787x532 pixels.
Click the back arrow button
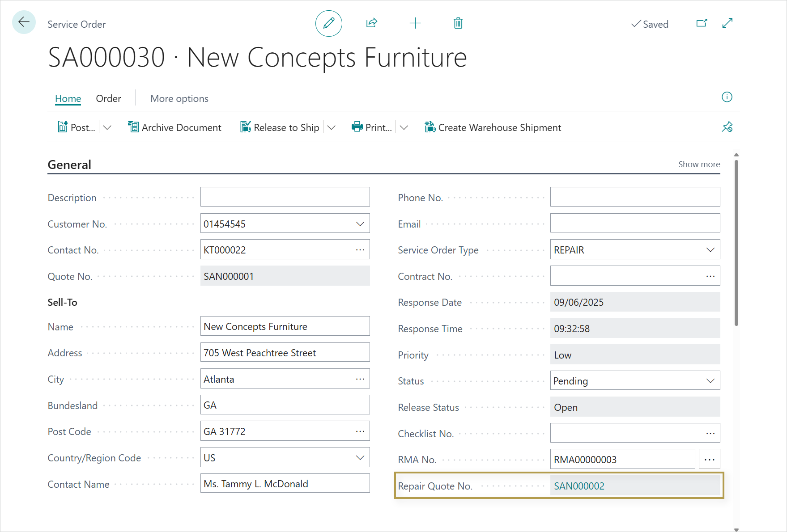pyautogui.click(x=24, y=22)
